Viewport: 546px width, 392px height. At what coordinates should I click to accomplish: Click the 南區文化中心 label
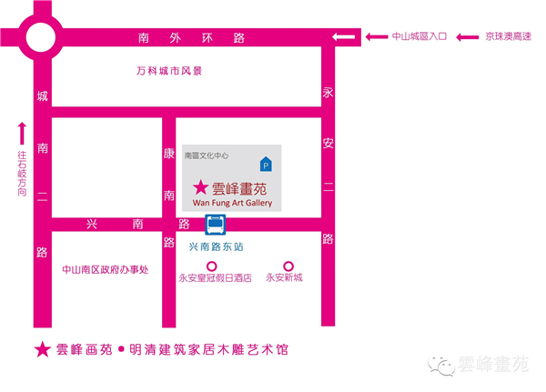[x=207, y=156]
